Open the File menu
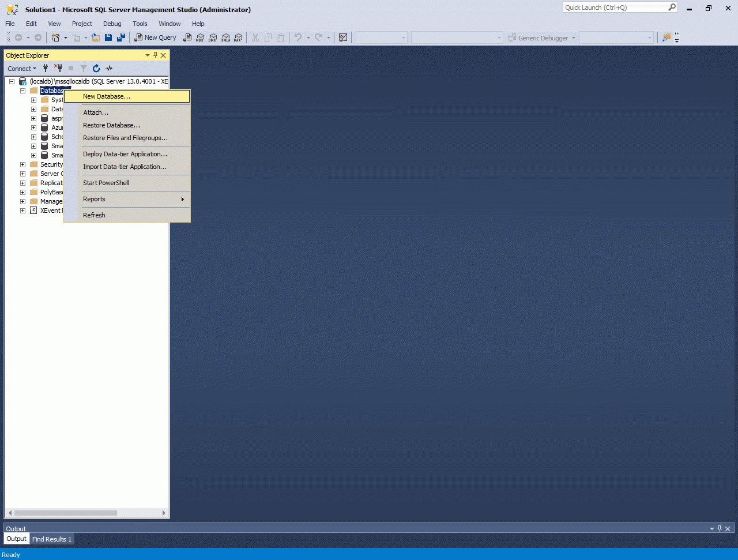 tap(10, 24)
